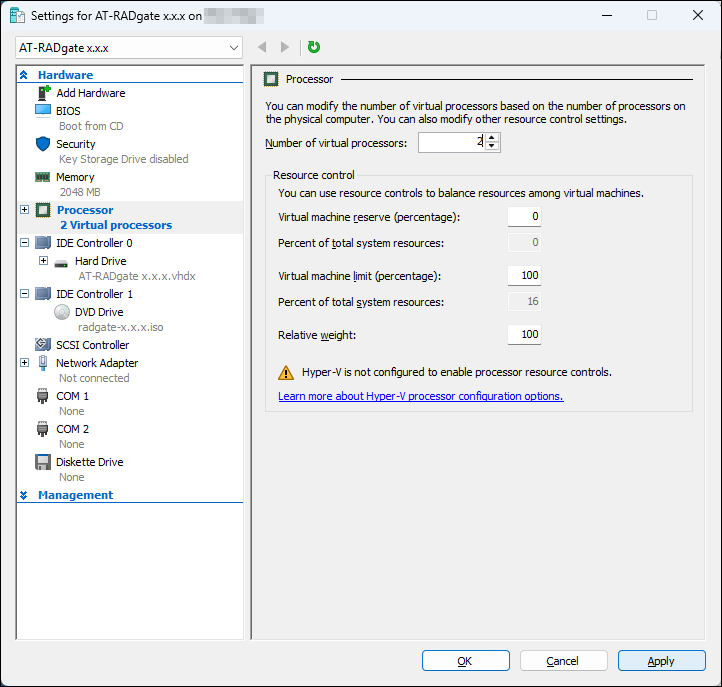The width and height of the screenshot is (722, 687).
Task: Click the DVD Drive disc icon
Action: coord(61,312)
